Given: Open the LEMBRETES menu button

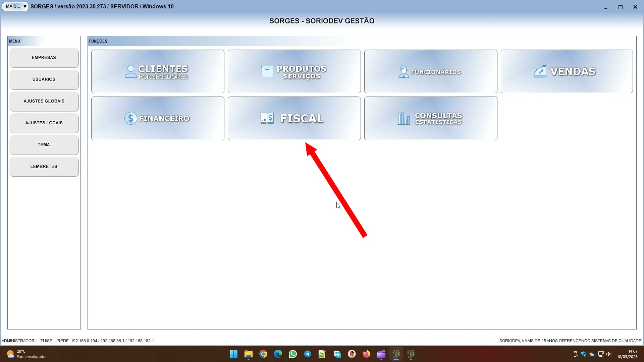Looking at the screenshot, I should (x=44, y=167).
